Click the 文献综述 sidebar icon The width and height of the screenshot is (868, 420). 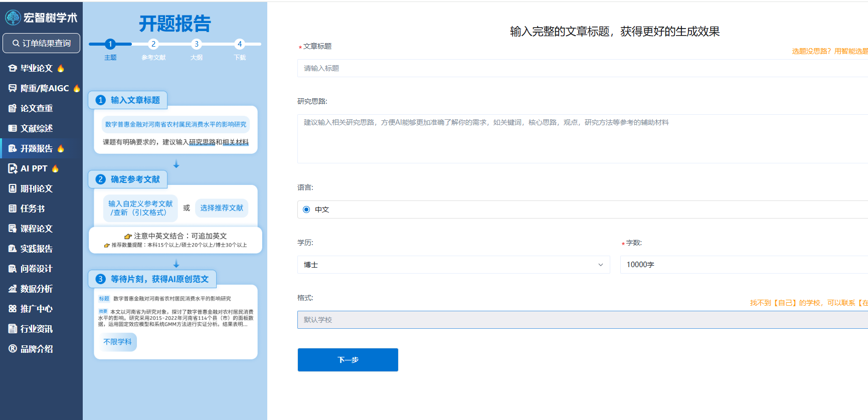(x=13, y=128)
